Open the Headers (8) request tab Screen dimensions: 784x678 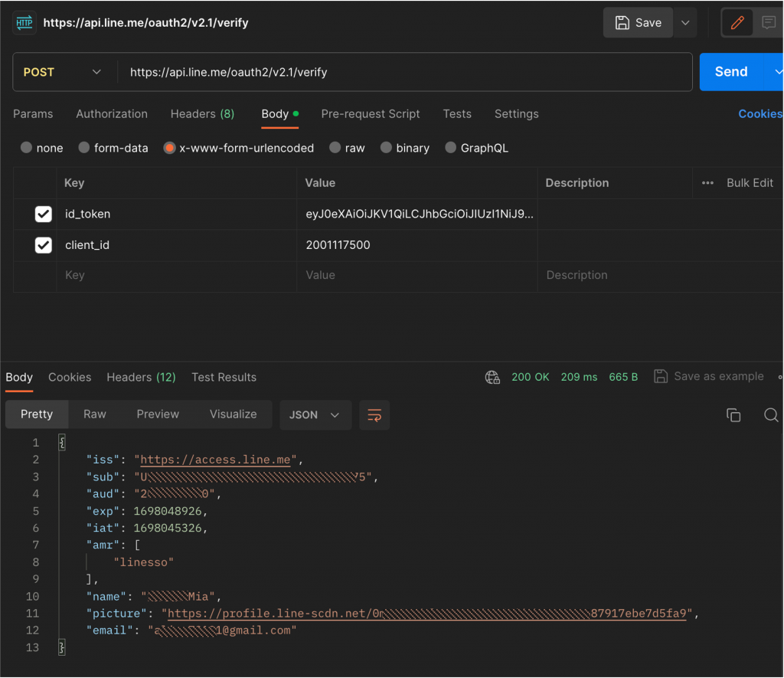(x=202, y=114)
